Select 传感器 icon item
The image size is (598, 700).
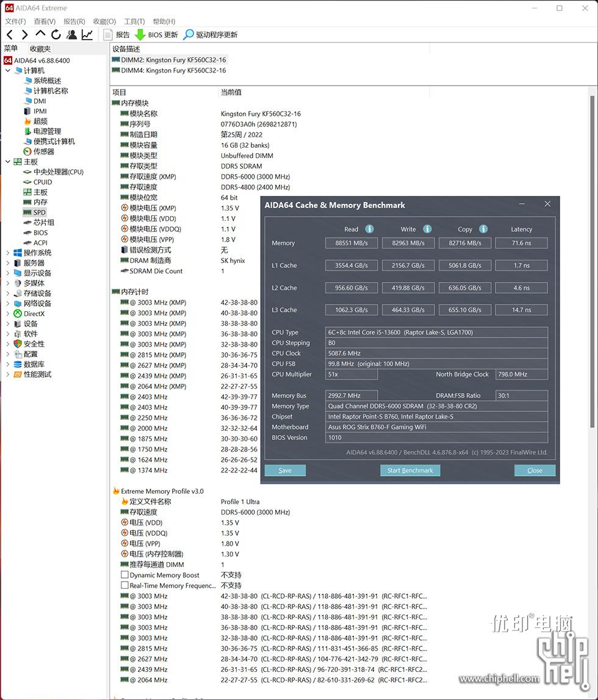click(x=39, y=151)
